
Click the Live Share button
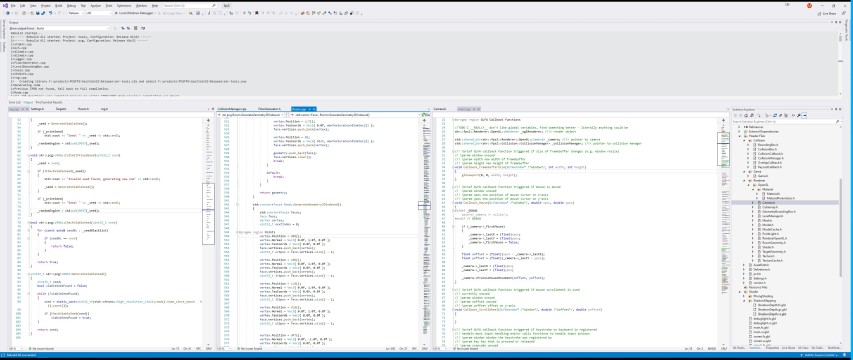pyautogui.click(x=827, y=13)
